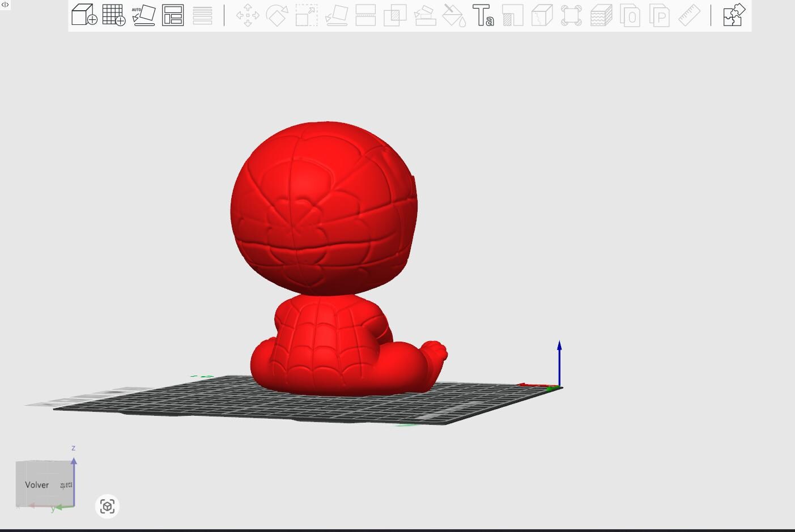Open the Assembly view puzzle icon
Viewport: 795px width, 532px height.
(x=734, y=15)
